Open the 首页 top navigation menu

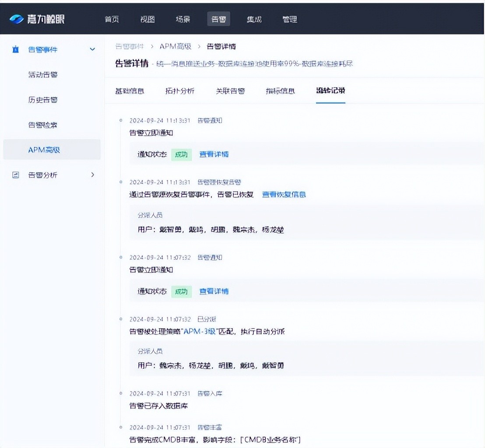(112, 19)
